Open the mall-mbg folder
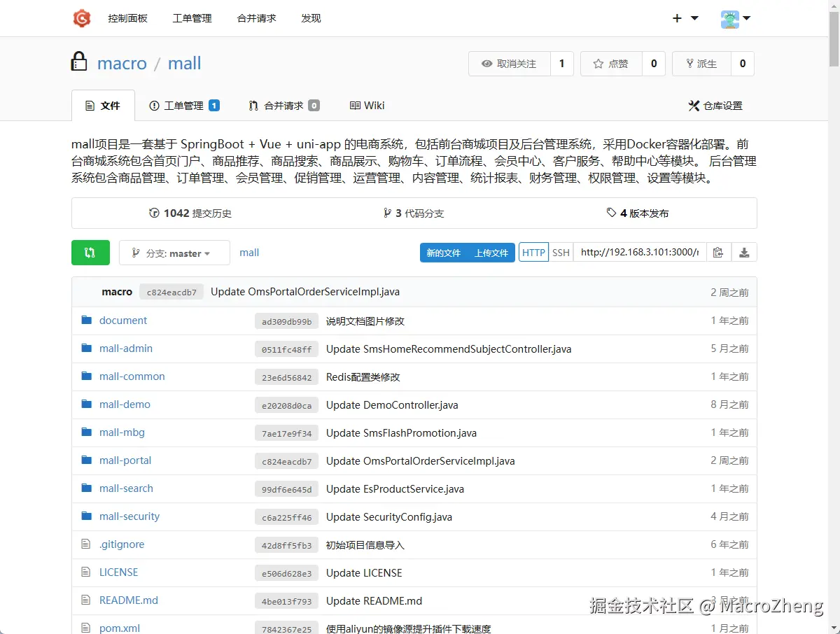The width and height of the screenshot is (840, 634). [122, 432]
